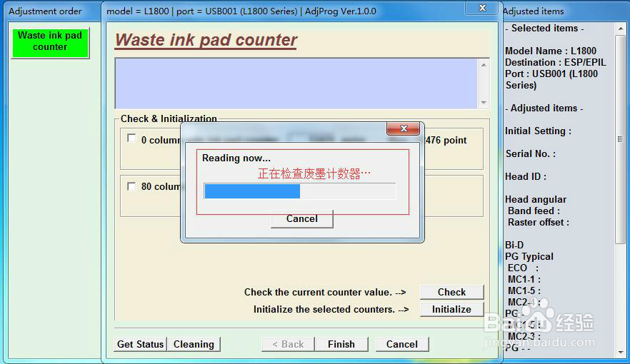The image size is (630, 364).
Task: Close the Reading now popup
Action: tap(403, 128)
